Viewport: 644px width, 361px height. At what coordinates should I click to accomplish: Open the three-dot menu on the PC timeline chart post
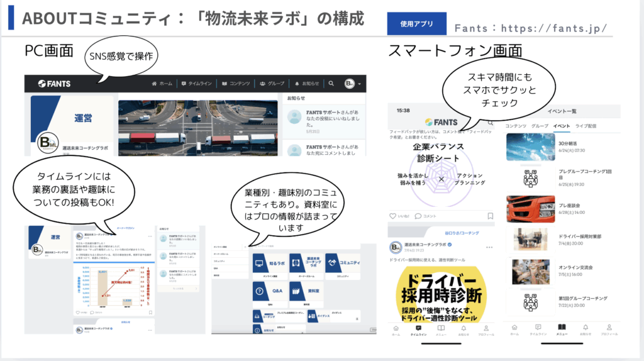click(x=150, y=236)
